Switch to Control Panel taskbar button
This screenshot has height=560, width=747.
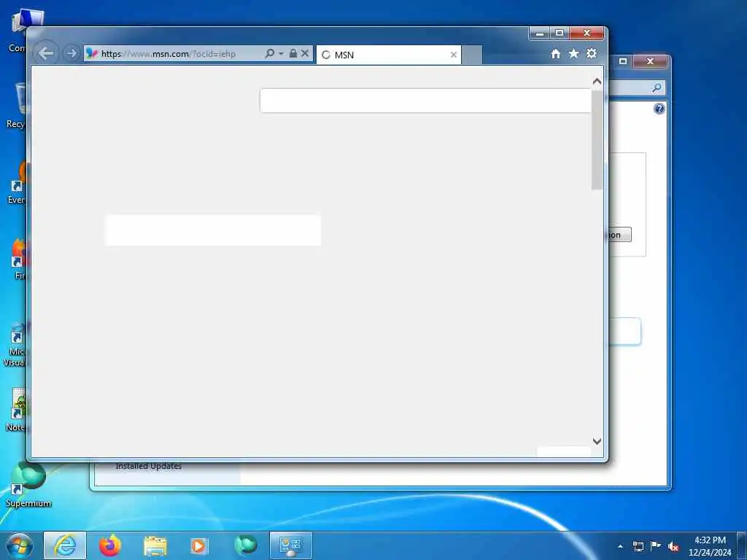point(290,545)
